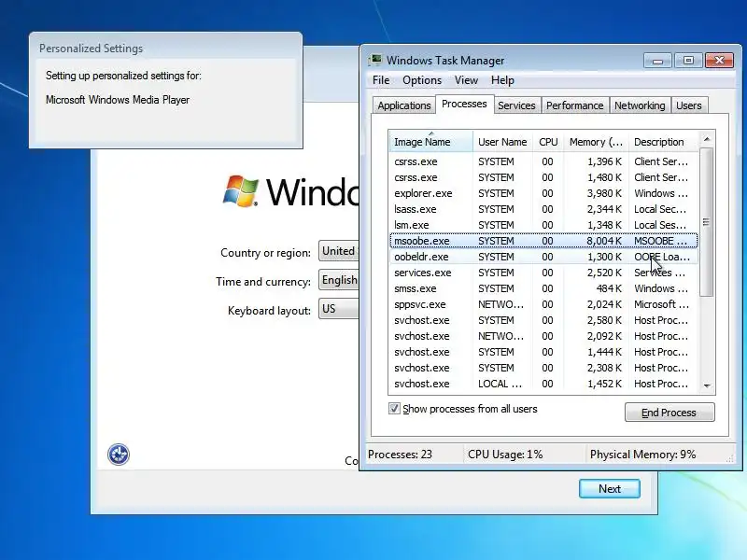Open the Country or region dropdown
Viewport: 747px width, 560px height.
tap(339, 251)
